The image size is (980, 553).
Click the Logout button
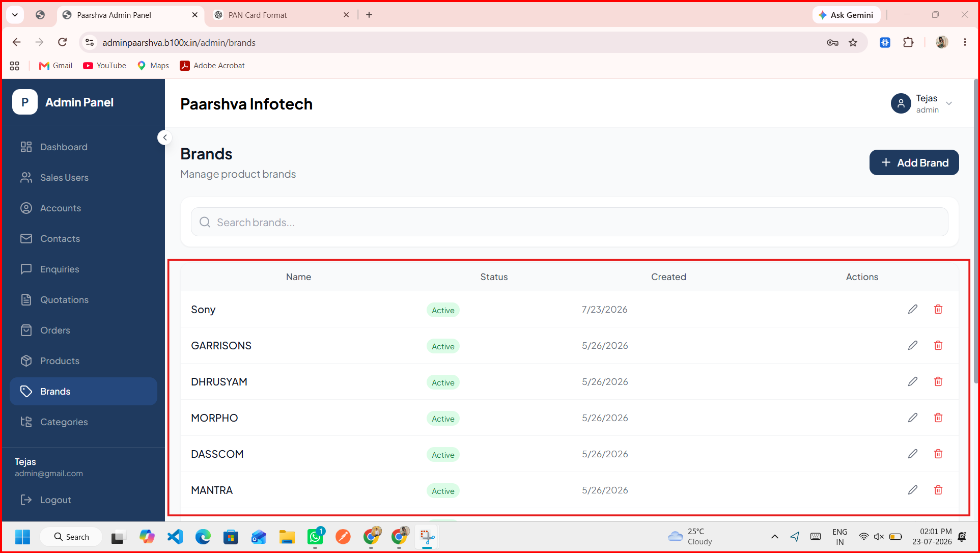[x=46, y=500]
